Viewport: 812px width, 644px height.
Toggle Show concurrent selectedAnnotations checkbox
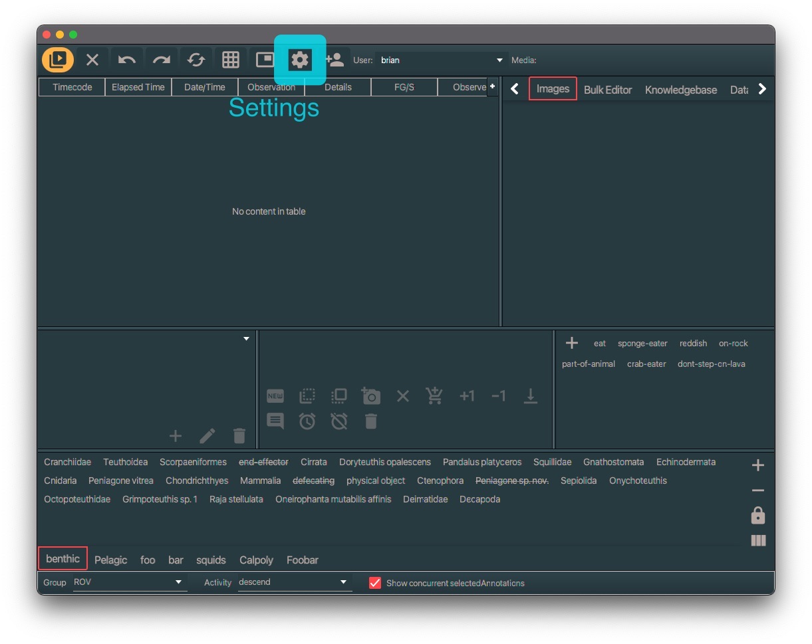[x=375, y=583]
